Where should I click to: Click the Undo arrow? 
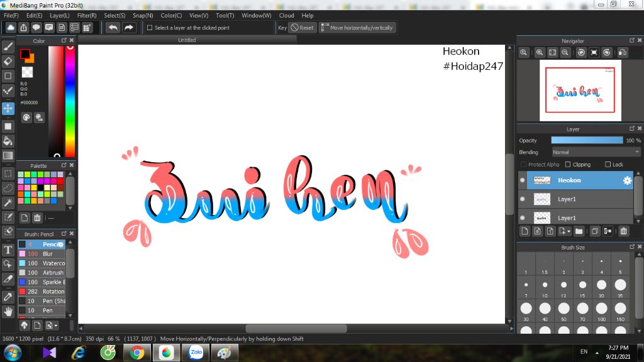tap(113, 28)
